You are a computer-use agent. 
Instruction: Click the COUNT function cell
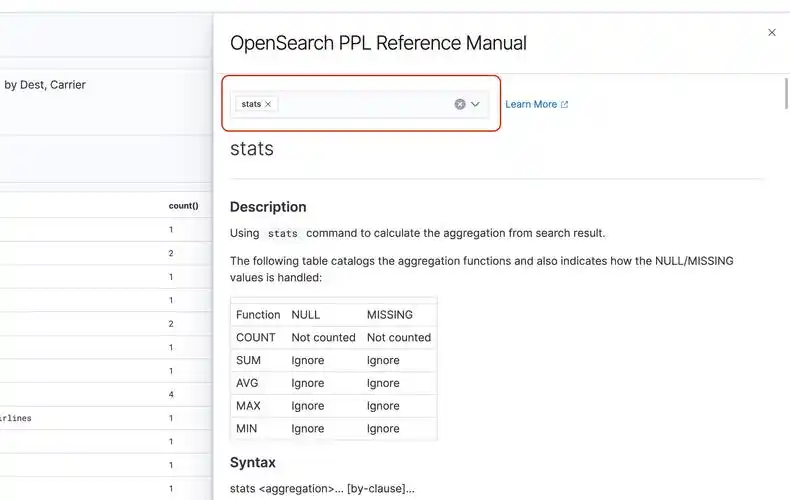pos(255,337)
